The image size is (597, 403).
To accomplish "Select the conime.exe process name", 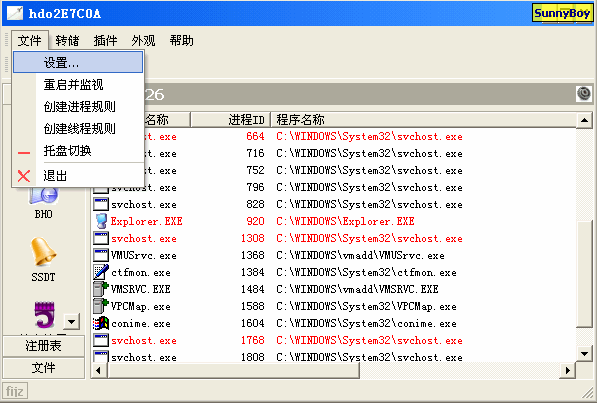I will coord(141,323).
